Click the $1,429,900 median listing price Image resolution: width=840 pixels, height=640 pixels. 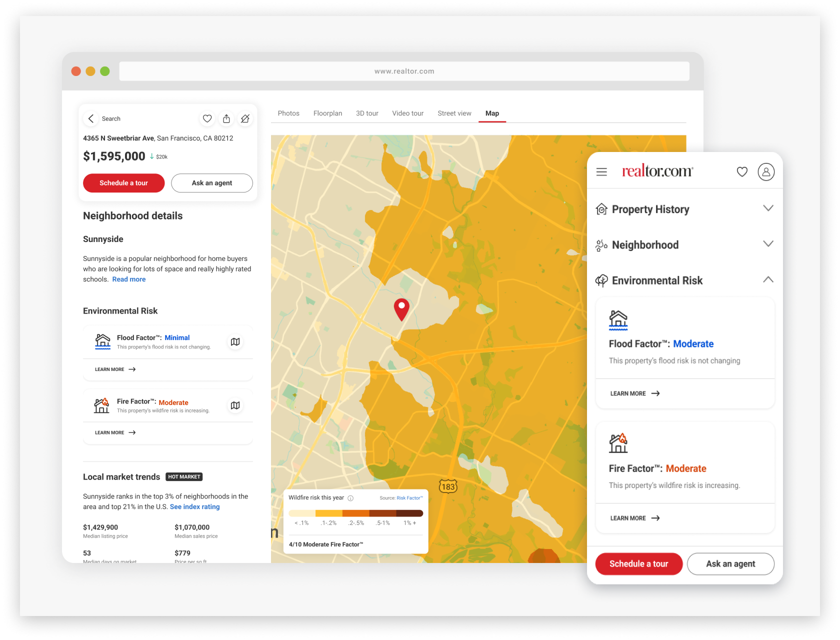click(x=100, y=527)
